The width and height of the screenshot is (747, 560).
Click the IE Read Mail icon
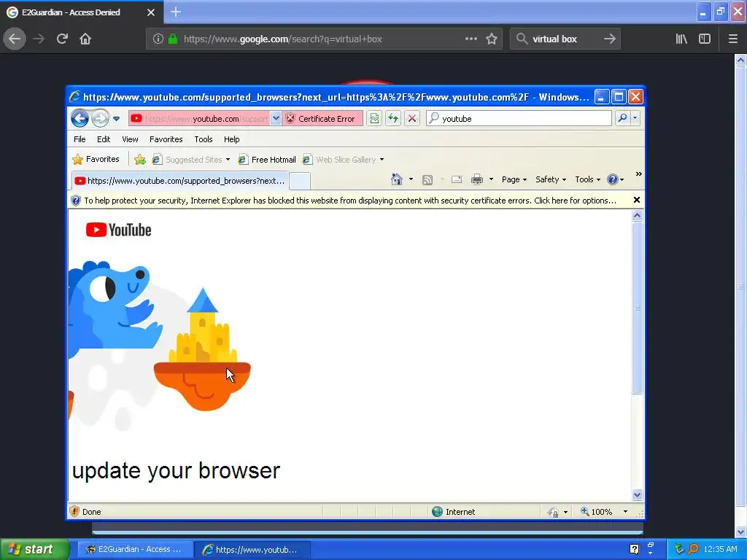click(457, 179)
